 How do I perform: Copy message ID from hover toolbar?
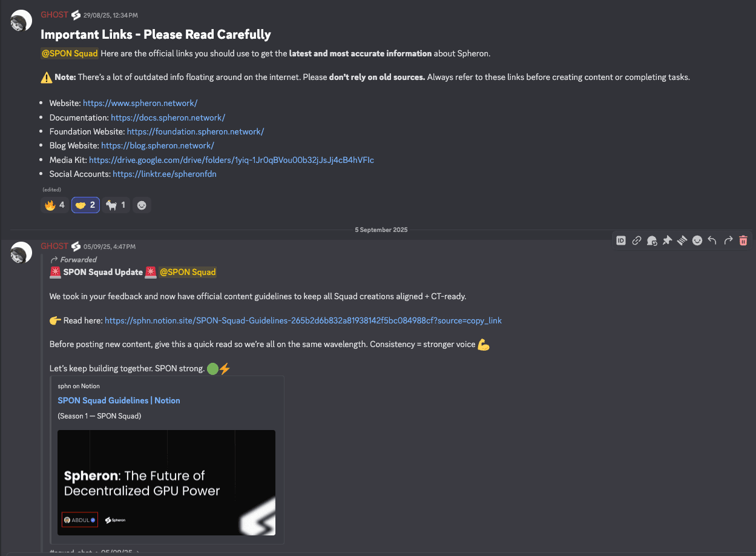[621, 240]
